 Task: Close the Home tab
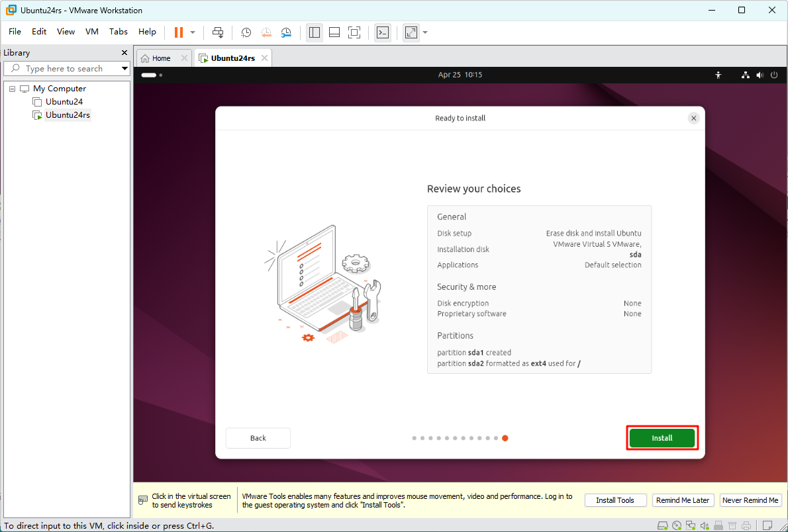[185, 58]
